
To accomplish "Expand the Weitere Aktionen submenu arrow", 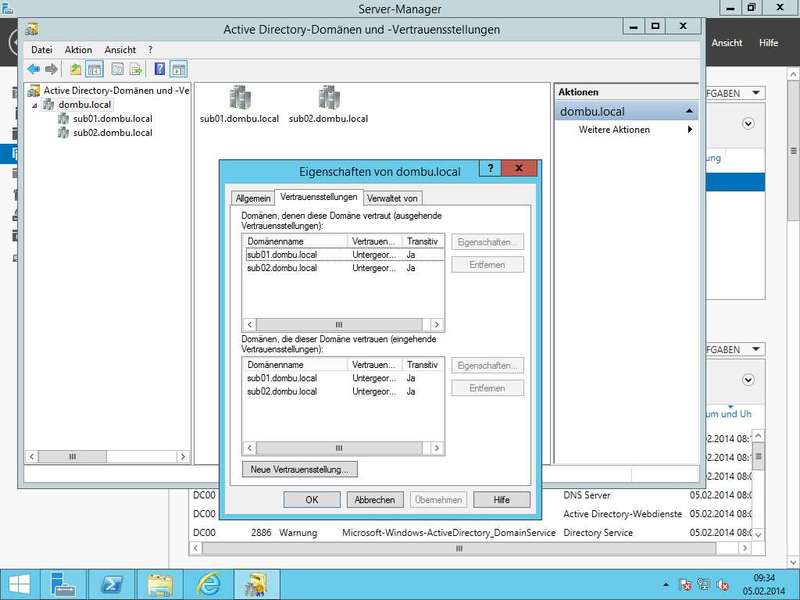I will tap(689, 130).
